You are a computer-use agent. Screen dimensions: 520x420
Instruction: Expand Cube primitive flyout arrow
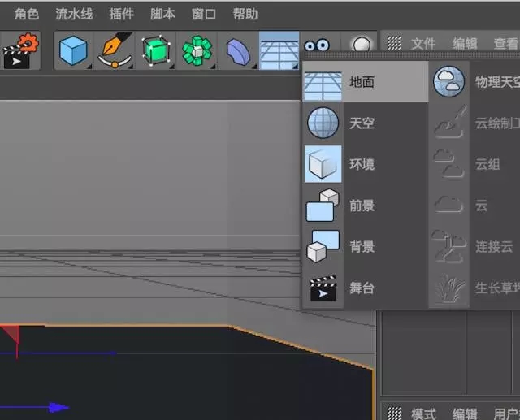[89, 67]
